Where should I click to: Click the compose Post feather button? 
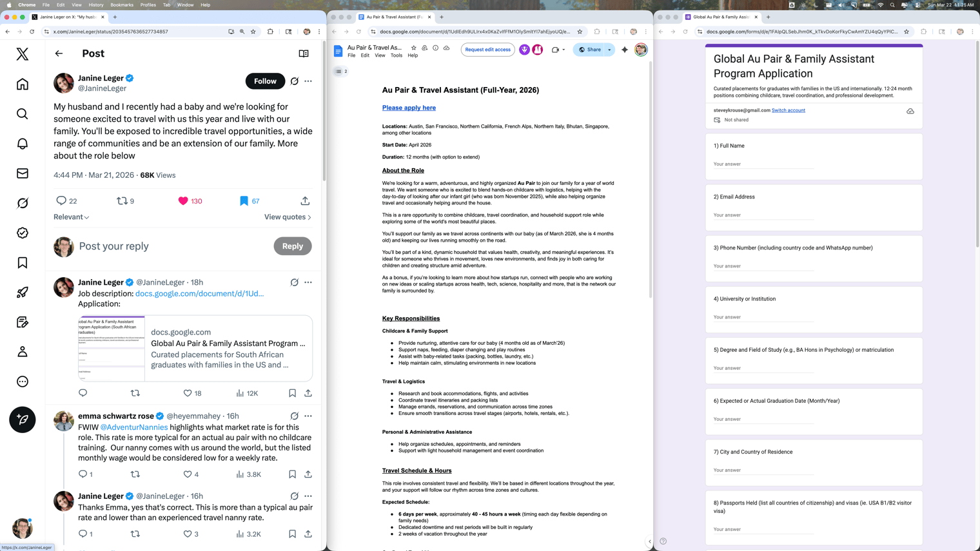tap(23, 420)
